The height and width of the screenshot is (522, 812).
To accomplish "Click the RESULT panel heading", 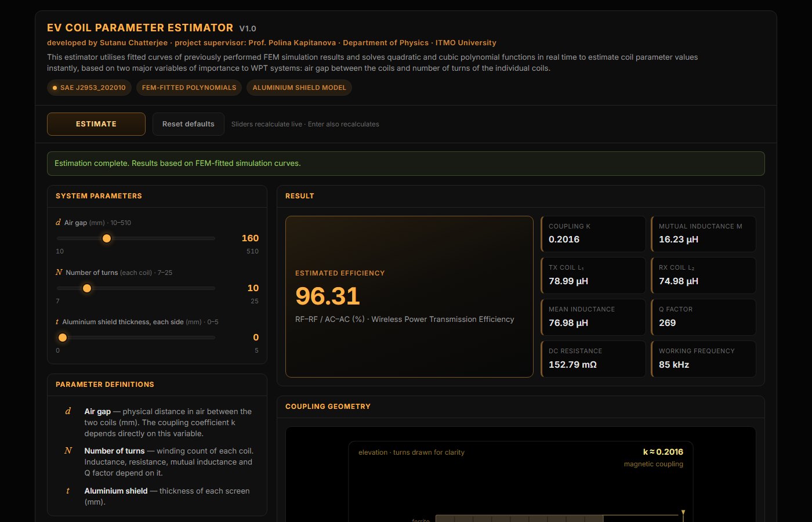I will [x=300, y=196].
